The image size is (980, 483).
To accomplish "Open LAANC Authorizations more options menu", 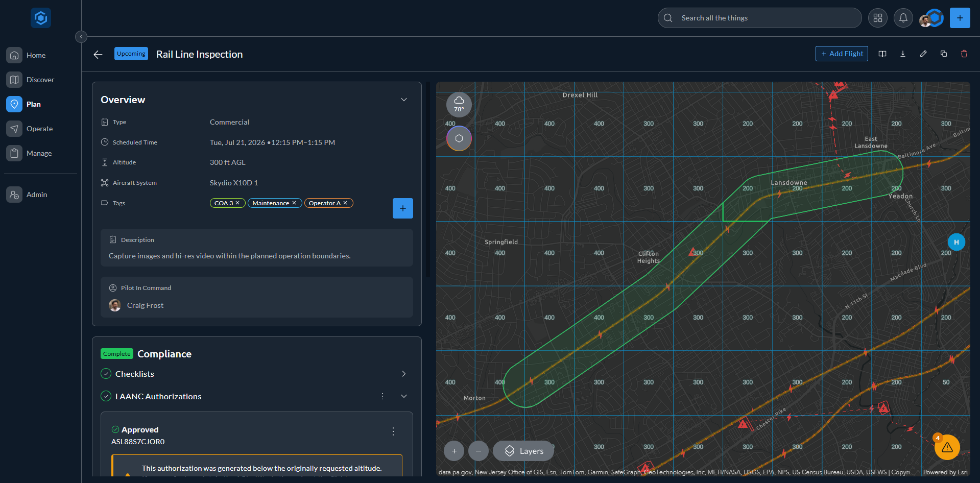I will point(383,396).
